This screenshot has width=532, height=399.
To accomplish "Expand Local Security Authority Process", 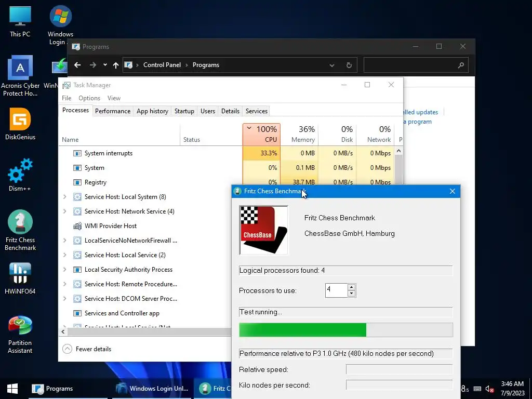I will tap(65, 270).
